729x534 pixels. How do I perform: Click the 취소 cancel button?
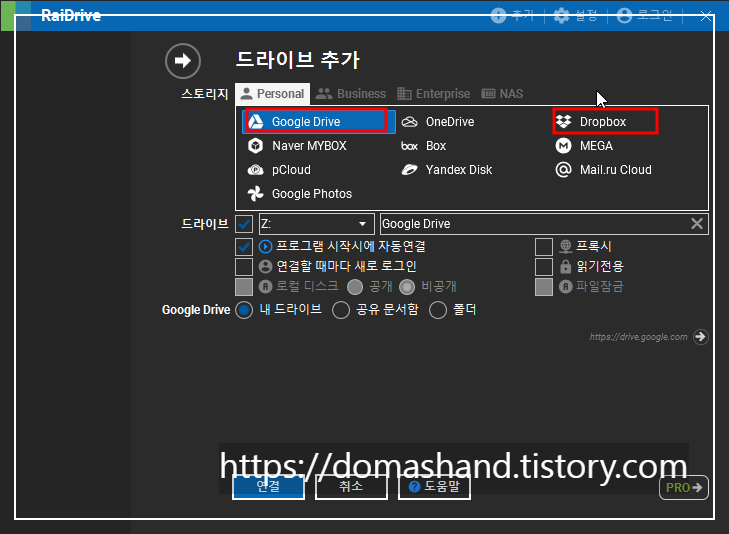(x=351, y=487)
